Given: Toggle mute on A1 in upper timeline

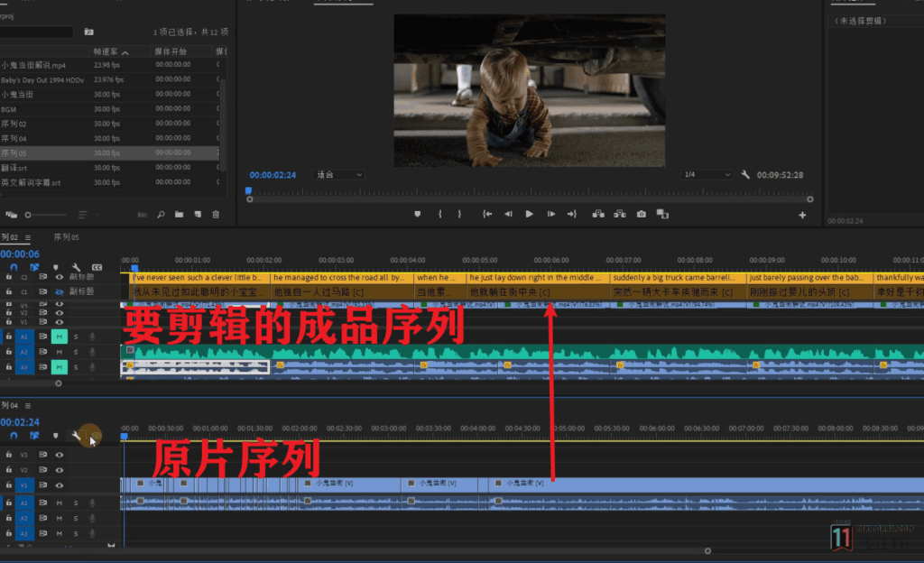Looking at the screenshot, I should tap(60, 337).
